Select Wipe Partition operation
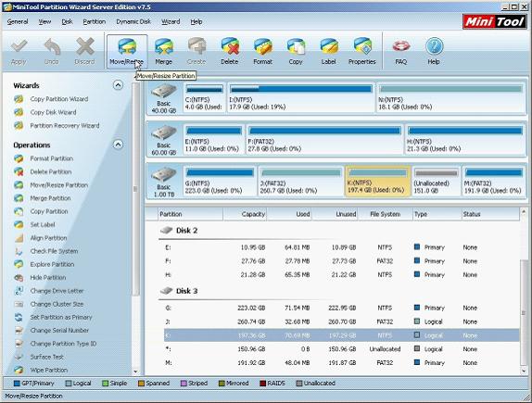532x403 pixels. click(x=49, y=370)
